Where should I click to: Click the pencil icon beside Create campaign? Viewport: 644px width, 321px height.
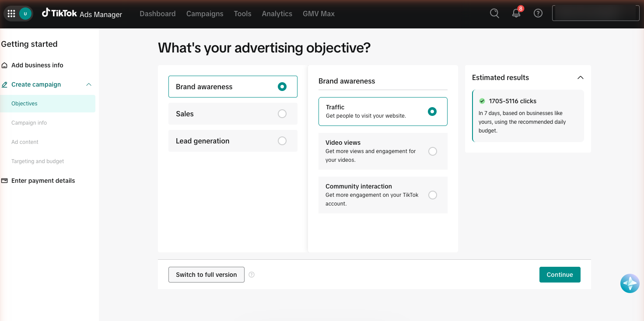pos(4,84)
